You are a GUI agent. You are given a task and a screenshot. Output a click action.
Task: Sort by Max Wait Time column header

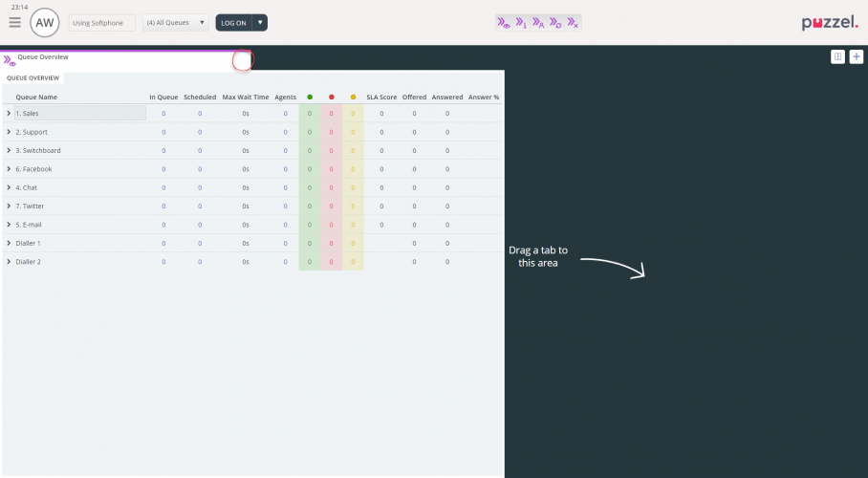point(246,97)
